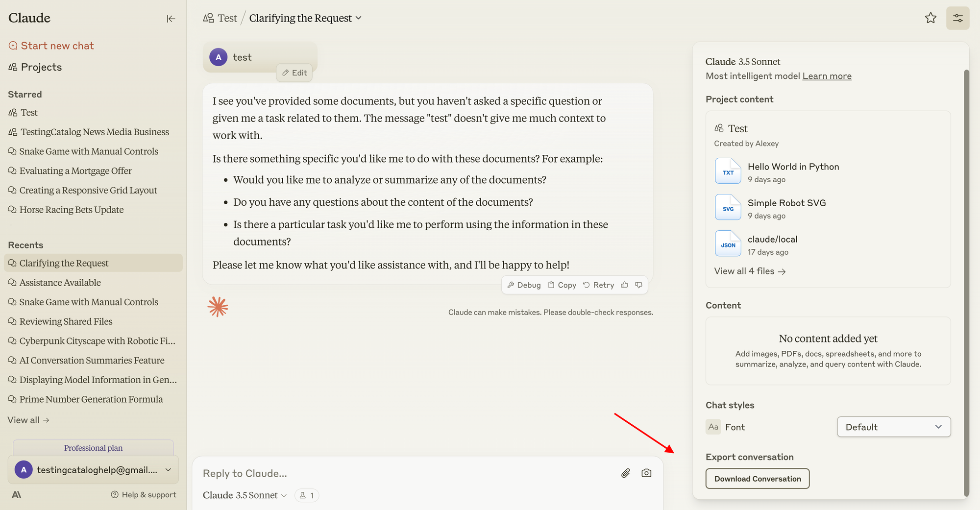Open Displaying Model Information in Gen... chat

pyautogui.click(x=93, y=380)
